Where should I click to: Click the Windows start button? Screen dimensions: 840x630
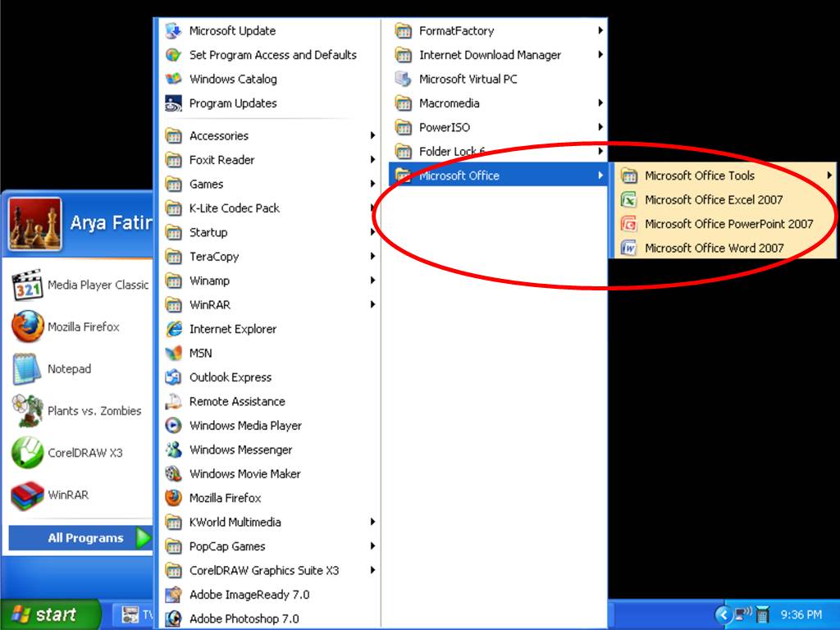[x=50, y=614]
